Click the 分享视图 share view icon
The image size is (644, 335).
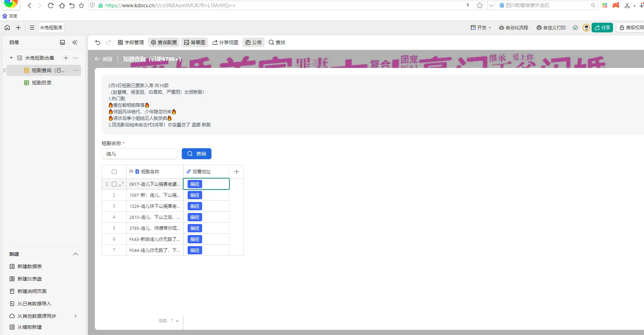click(x=225, y=42)
